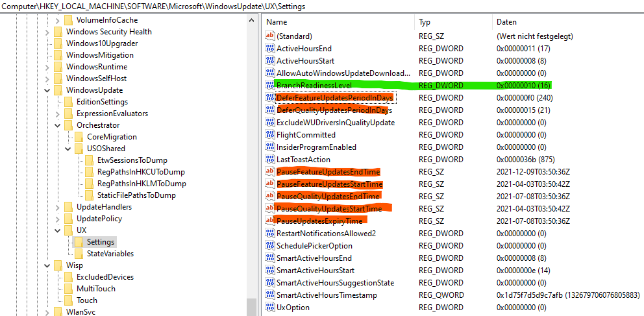Collapse the WindowsUpdate tree node
The height and width of the screenshot is (316, 644).
tap(47, 90)
